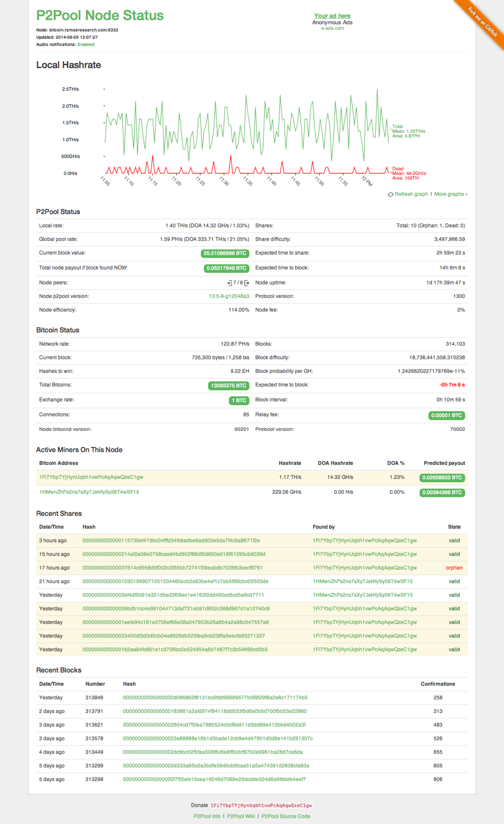Open block 313846 hash link
This screenshot has height=824, width=504.
[215, 698]
